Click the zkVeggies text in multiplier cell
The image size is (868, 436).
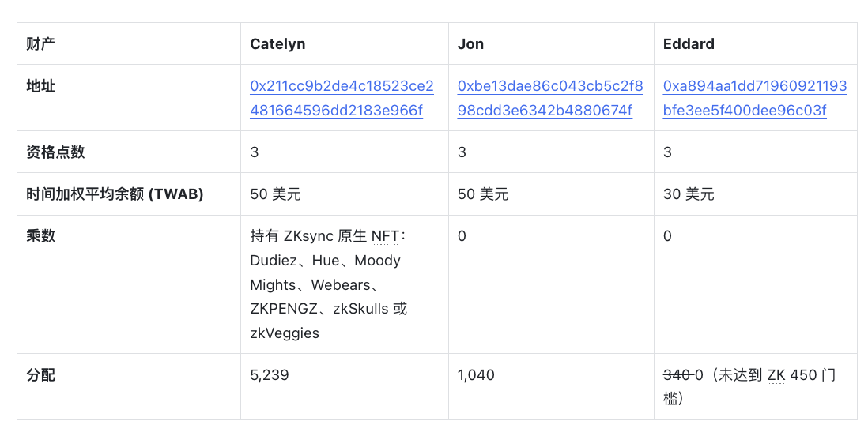point(285,333)
